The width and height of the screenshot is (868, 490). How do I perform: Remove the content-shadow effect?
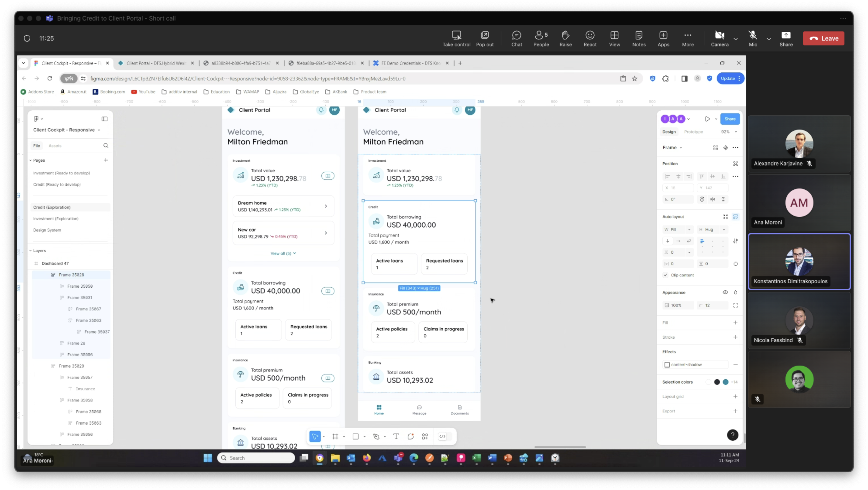(x=735, y=364)
